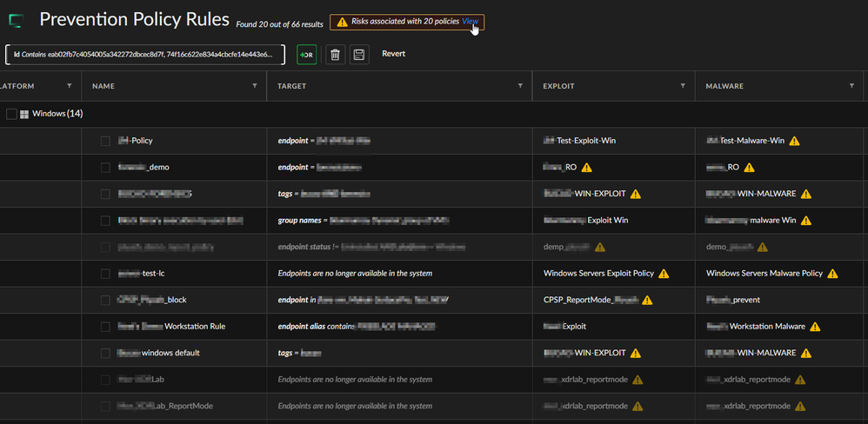Open the EXPLOIT column filter dropdown
Image resolution: width=868 pixels, height=424 pixels.
coord(684,86)
